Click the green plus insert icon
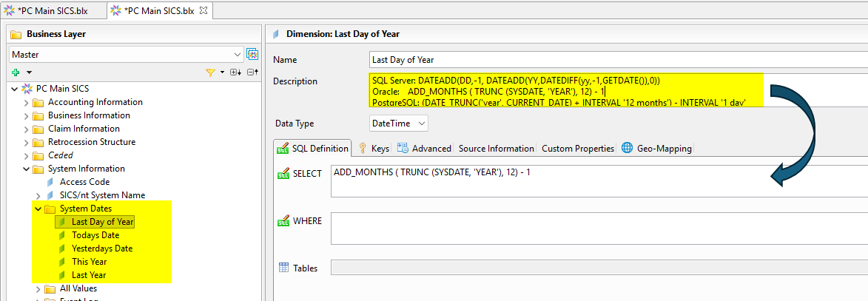This screenshot has height=301, width=868. [16, 72]
